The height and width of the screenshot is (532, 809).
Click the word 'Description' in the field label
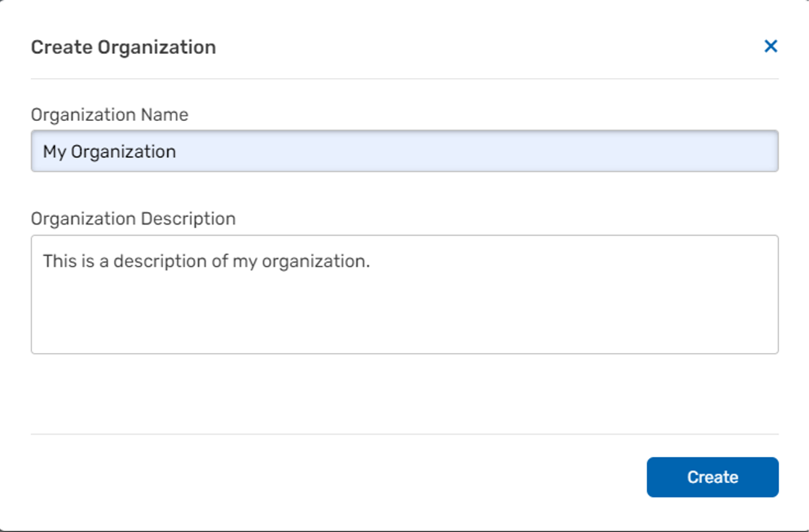[188, 219]
